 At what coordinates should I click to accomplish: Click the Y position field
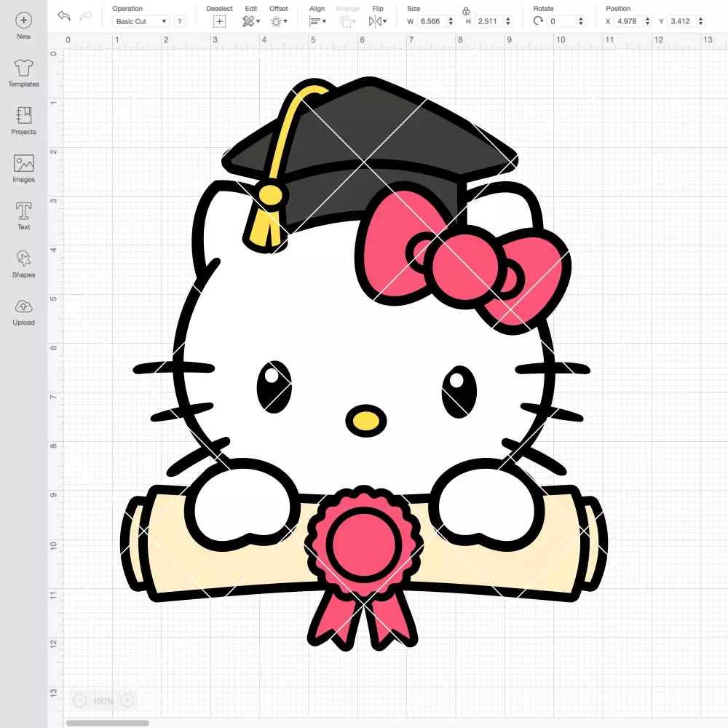(x=682, y=21)
